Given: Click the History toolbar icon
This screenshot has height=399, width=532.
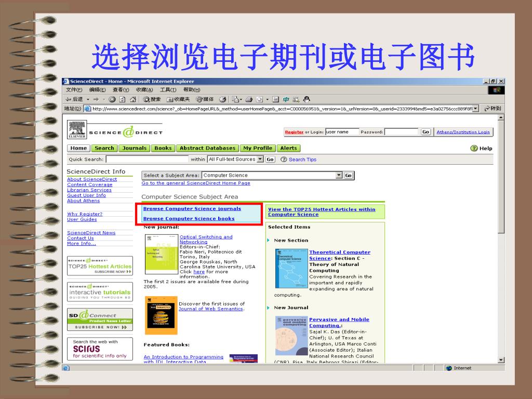Looking at the screenshot, I should (x=222, y=99).
